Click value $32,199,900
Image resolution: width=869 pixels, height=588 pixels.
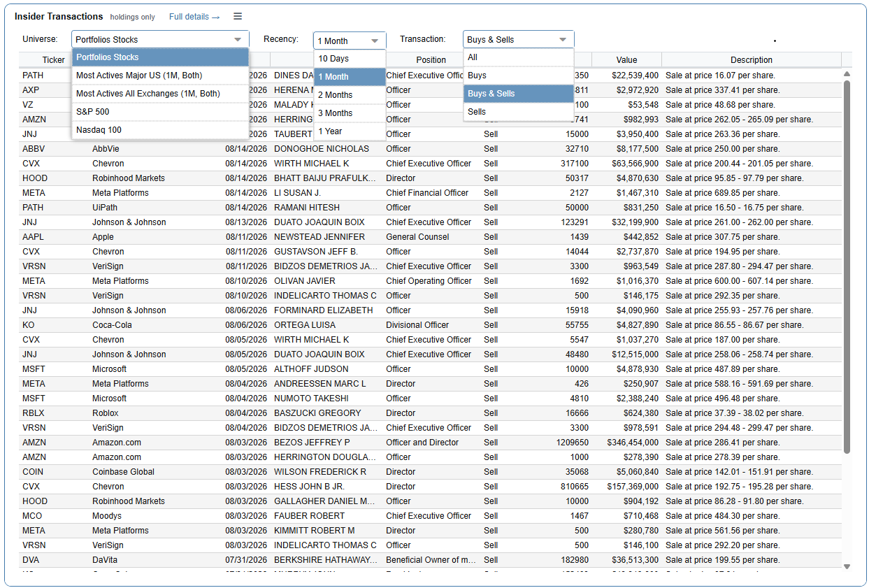635,222
